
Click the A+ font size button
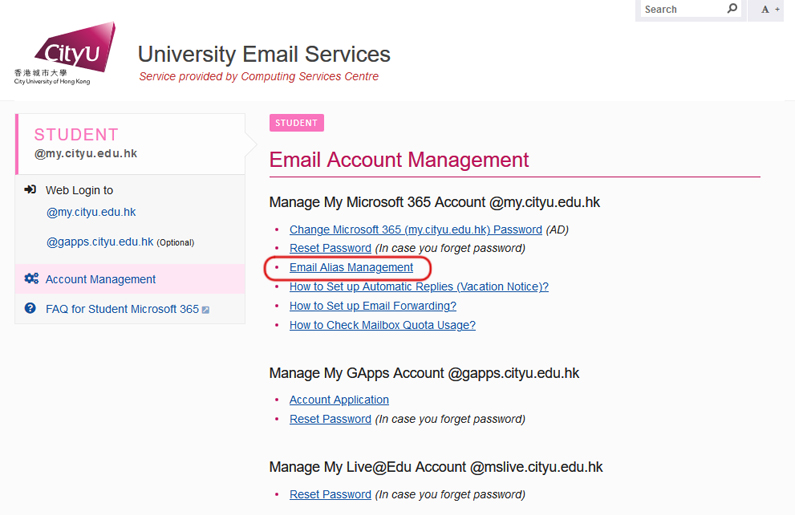769,9
